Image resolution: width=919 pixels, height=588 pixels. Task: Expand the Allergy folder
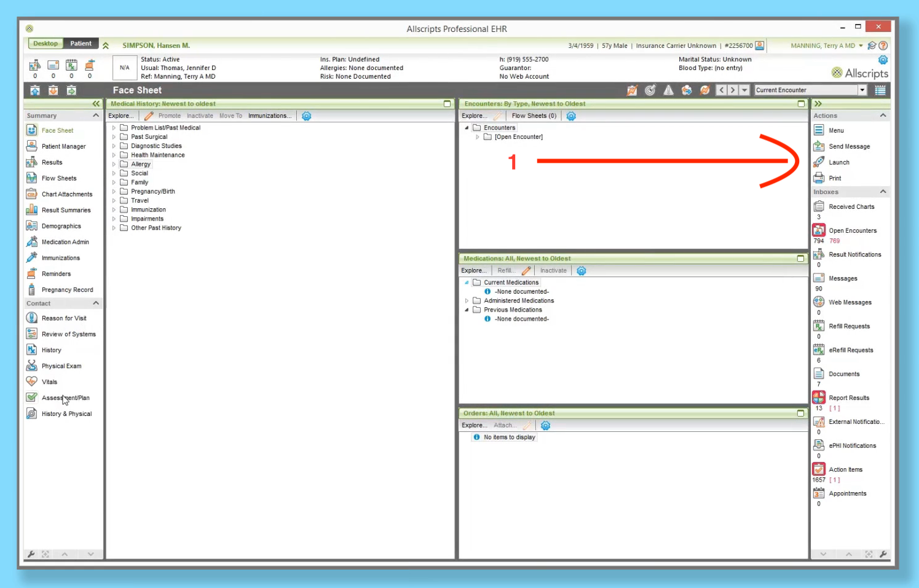[114, 164]
